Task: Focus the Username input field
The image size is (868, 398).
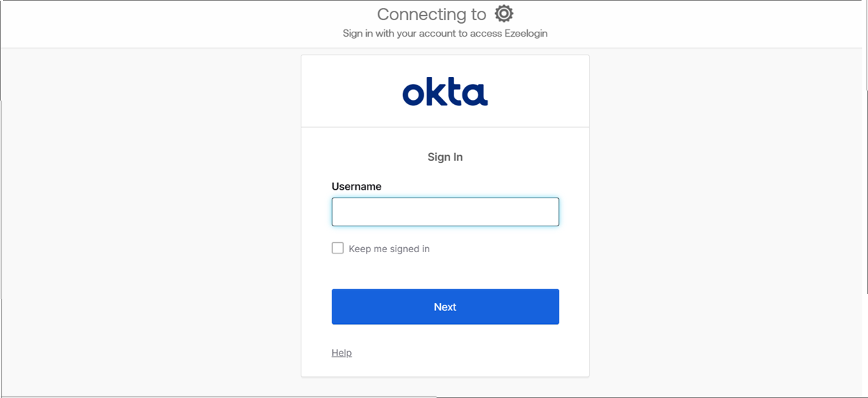Action: (x=445, y=212)
